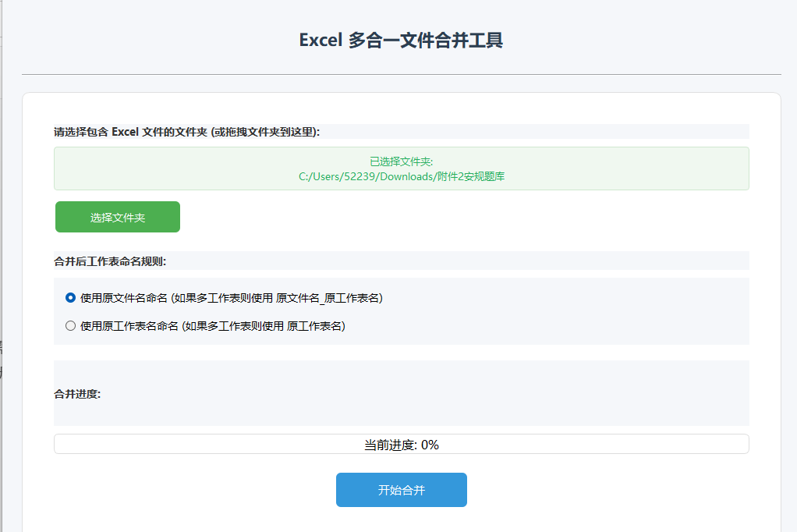Start merging with the 开始合并 button
This screenshot has height=532, width=797.
401,490
